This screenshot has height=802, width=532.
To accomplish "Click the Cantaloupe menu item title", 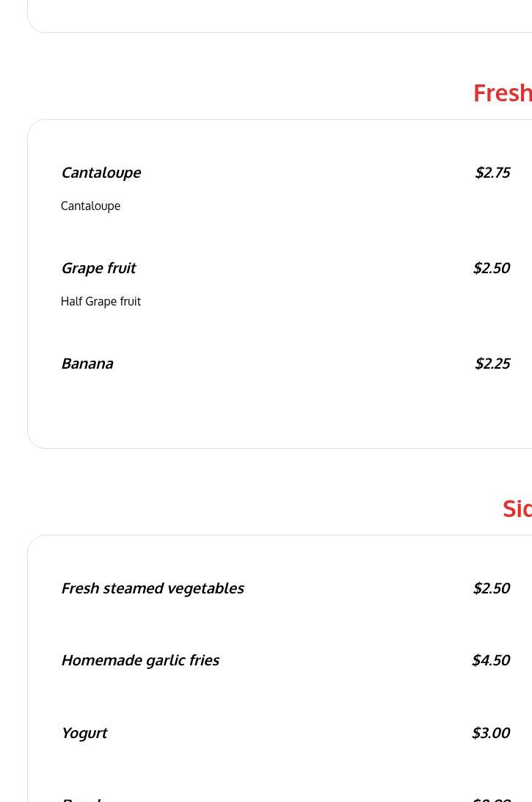I will (x=101, y=173).
